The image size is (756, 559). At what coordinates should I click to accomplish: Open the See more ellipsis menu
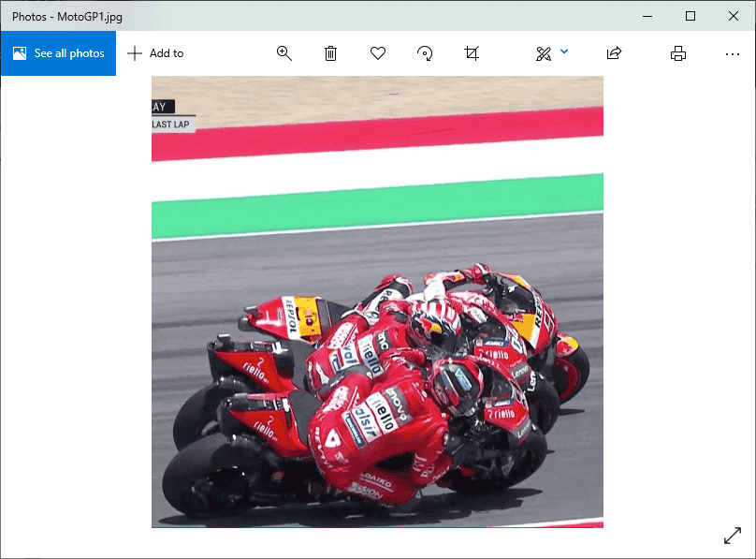pyautogui.click(x=732, y=54)
